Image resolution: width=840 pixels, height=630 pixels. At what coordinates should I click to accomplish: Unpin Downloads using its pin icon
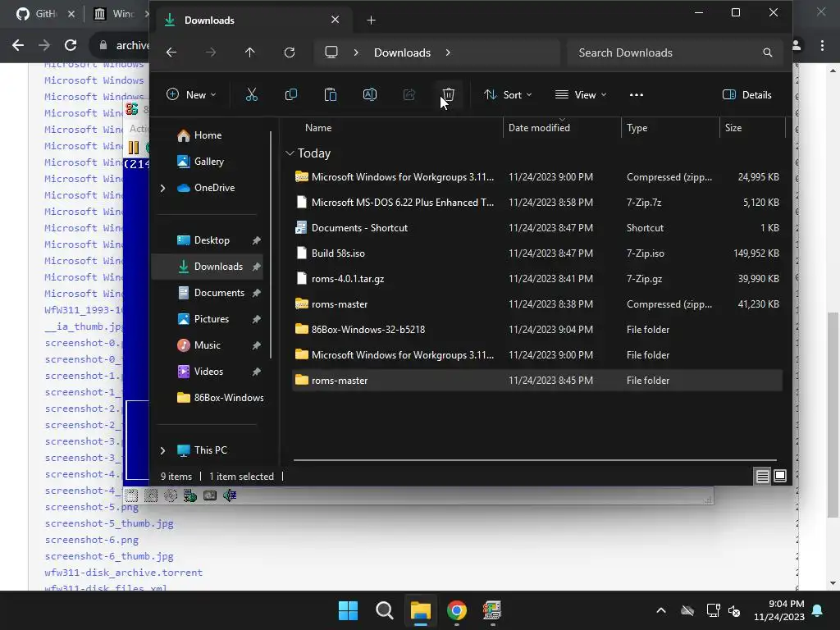pos(257,267)
